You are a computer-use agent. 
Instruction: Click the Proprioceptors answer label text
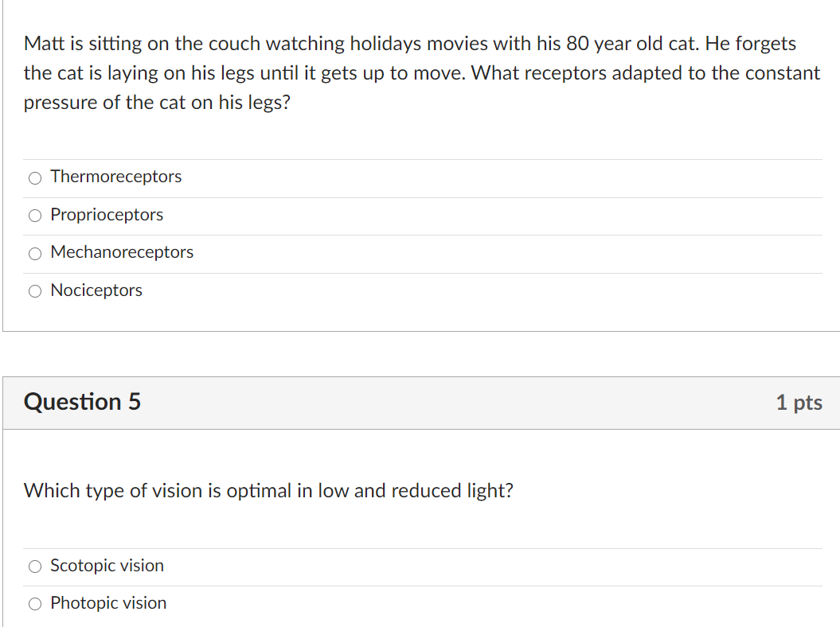click(107, 215)
